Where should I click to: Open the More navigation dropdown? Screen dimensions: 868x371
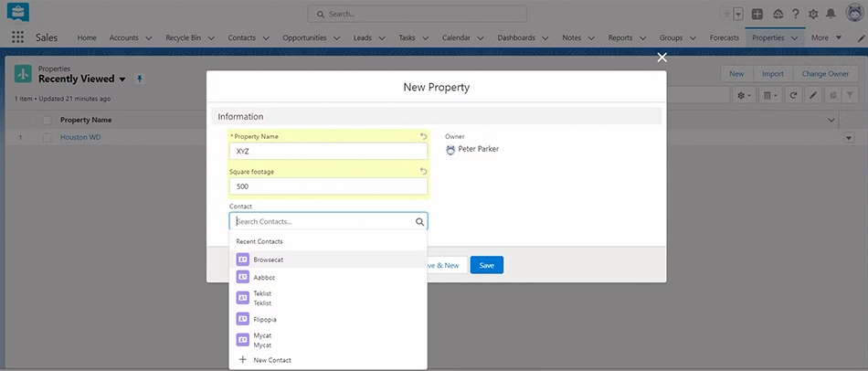click(826, 37)
